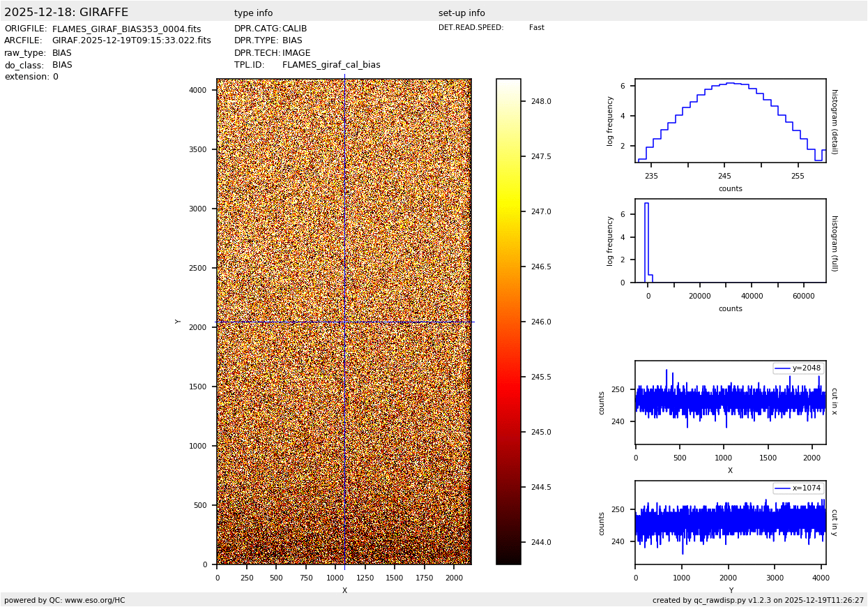Click the y=2048 legend entry
Viewport: 868px width, 607px height.
click(798, 368)
